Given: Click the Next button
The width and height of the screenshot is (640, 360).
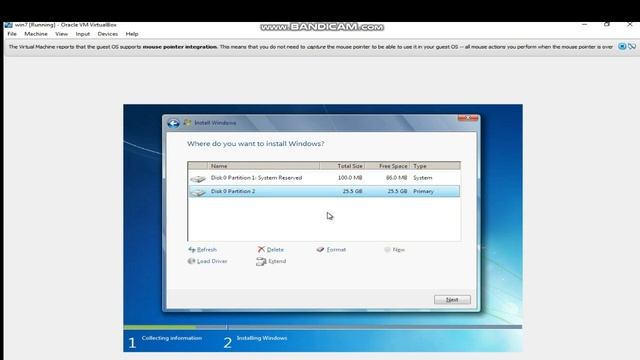Looking at the screenshot, I should click(452, 300).
